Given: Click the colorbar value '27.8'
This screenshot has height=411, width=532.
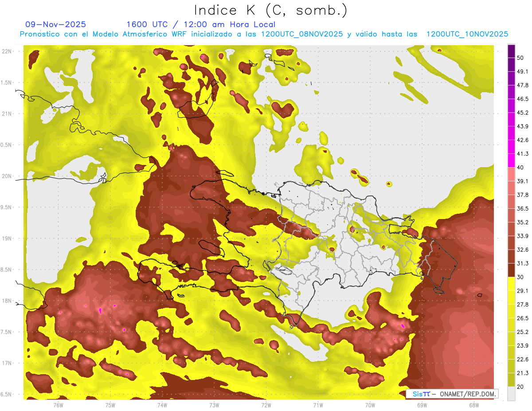Looking at the screenshot, I should coord(523,305).
